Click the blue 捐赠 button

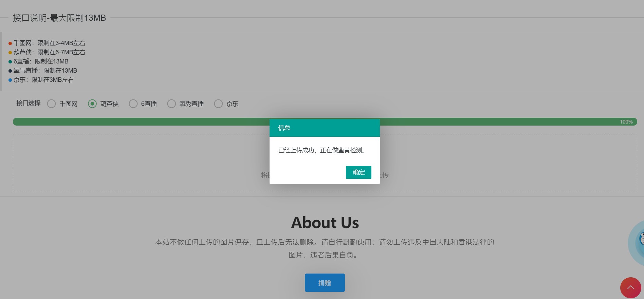pos(325,283)
